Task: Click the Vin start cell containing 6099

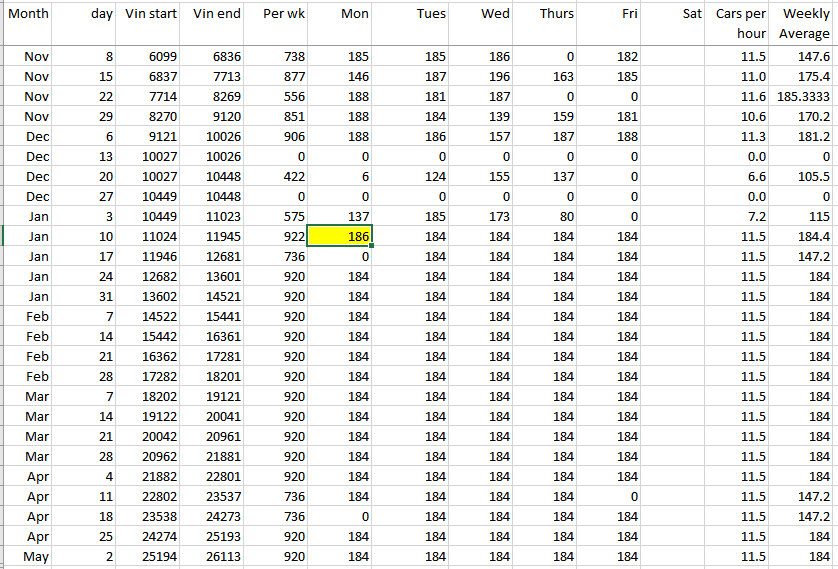Action: click(x=150, y=57)
